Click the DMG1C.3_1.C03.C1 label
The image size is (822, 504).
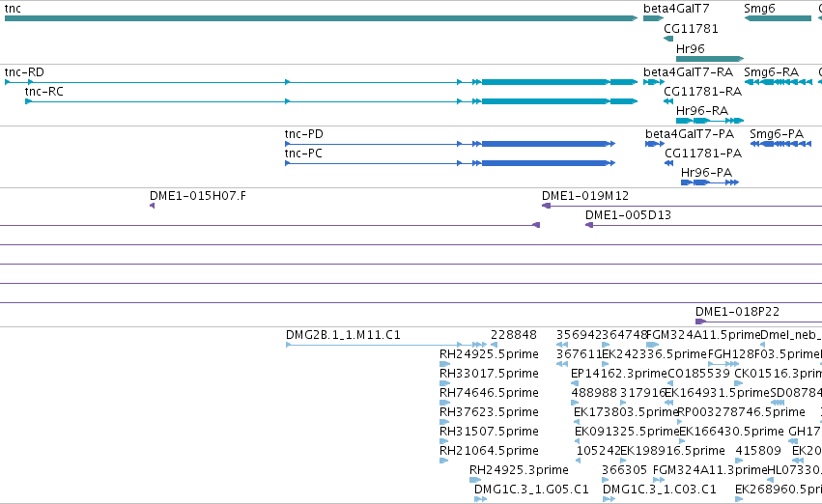pyautogui.click(x=660, y=490)
